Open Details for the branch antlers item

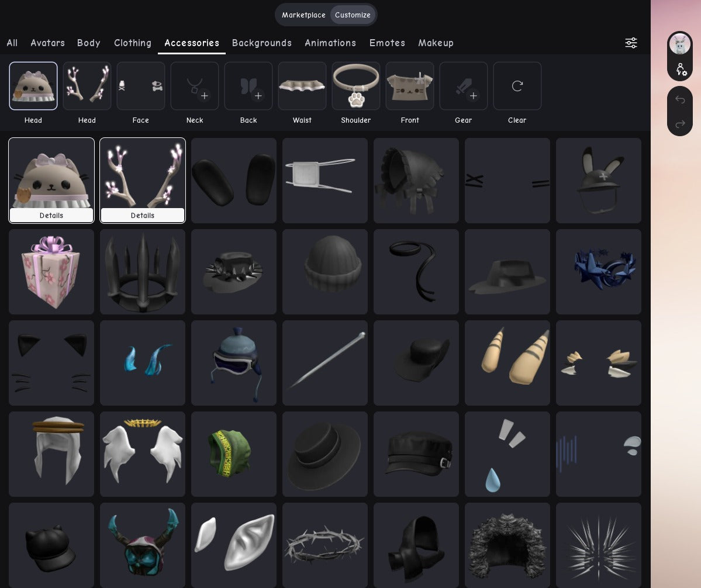pyautogui.click(x=143, y=215)
